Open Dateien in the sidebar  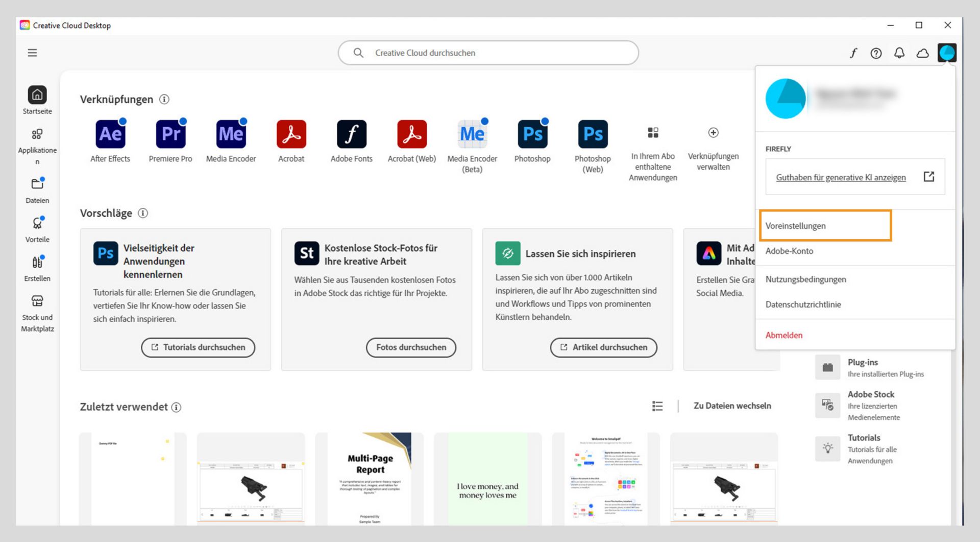(x=37, y=191)
